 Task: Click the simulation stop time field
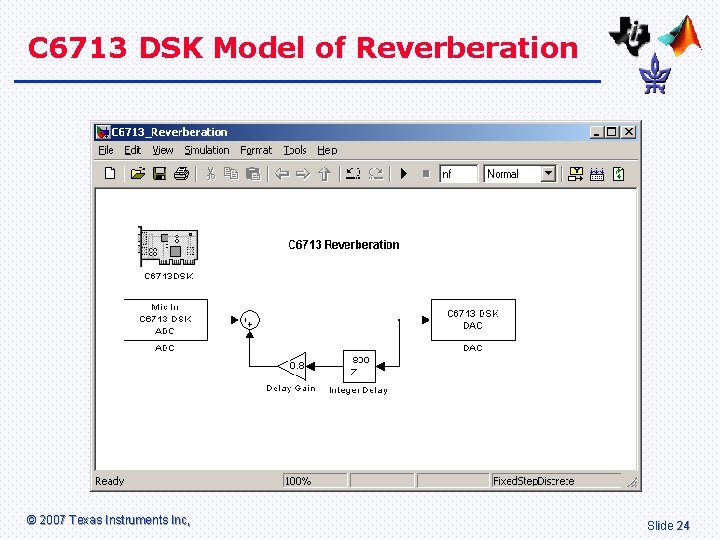pyautogui.click(x=458, y=174)
